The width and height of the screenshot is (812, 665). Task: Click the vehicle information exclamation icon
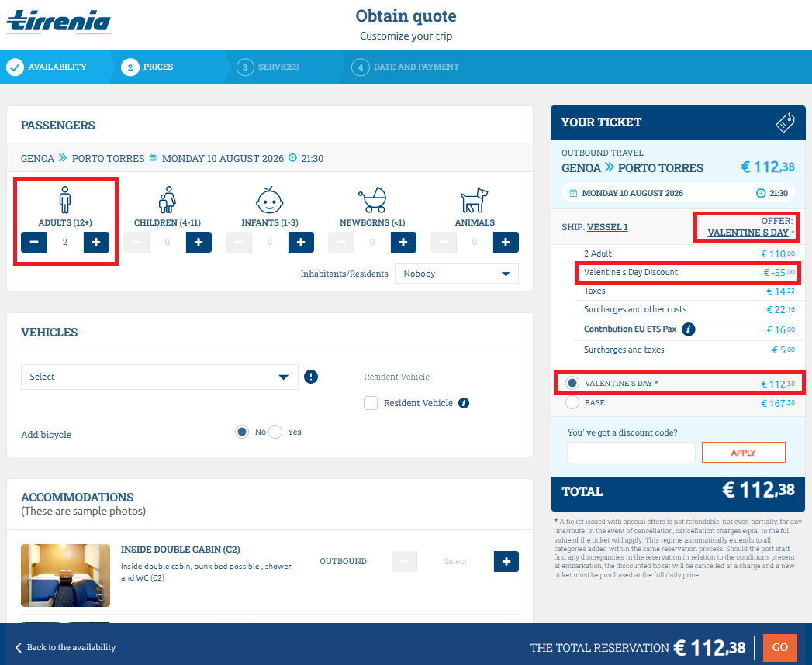tap(311, 377)
